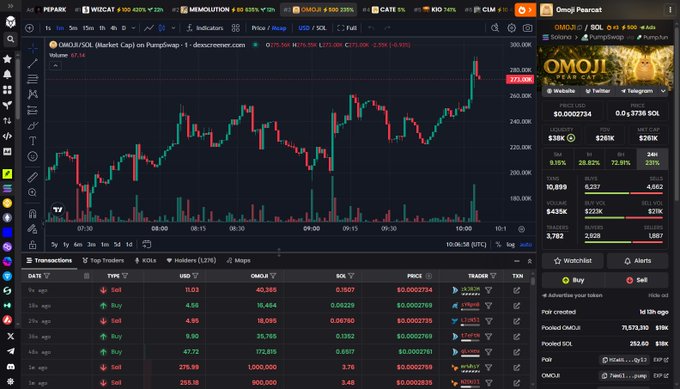Toggle log scale on chart
The image size is (680, 389).
[x=510, y=245]
